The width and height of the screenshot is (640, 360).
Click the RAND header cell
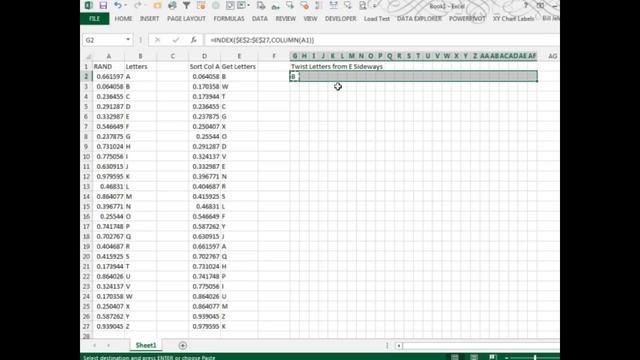(x=109, y=67)
